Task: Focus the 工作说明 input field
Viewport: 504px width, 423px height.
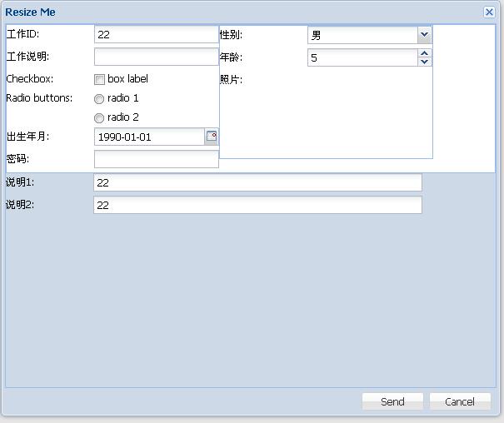Action: coord(157,57)
